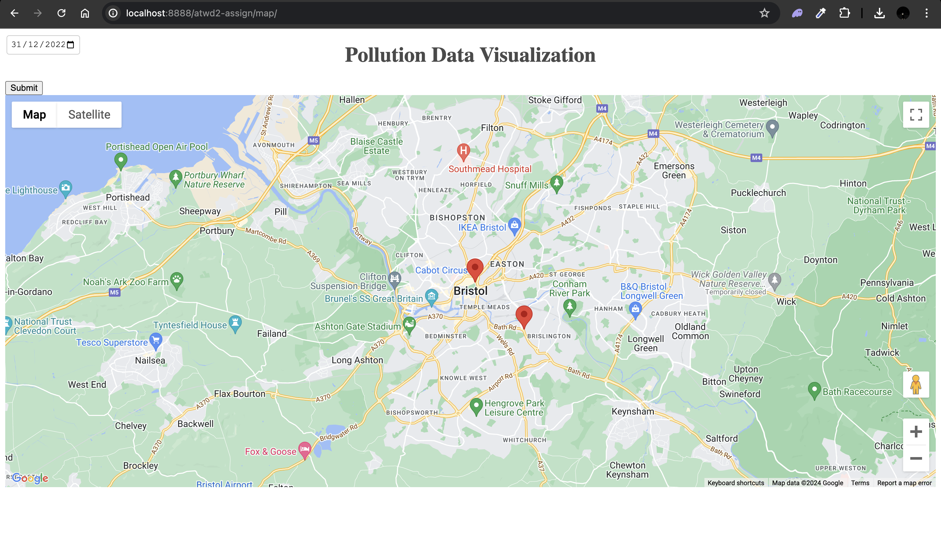This screenshot has height=560, width=941.
Task: Click the Portishead Open Air Pool pin
Action: (x=121, y=161)
